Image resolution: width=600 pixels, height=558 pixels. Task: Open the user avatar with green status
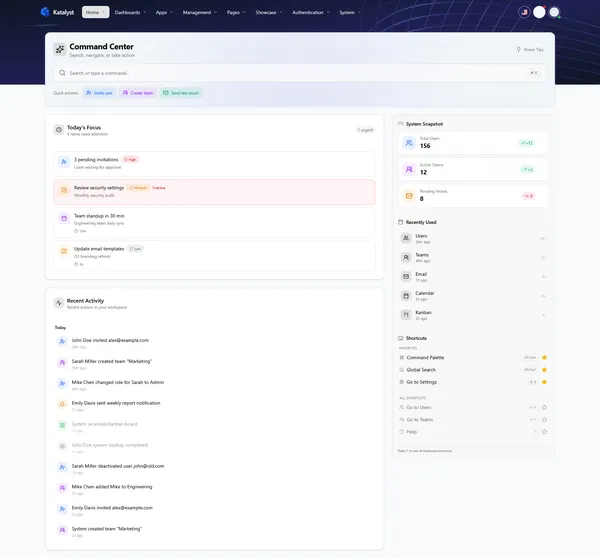coord(554,12)
